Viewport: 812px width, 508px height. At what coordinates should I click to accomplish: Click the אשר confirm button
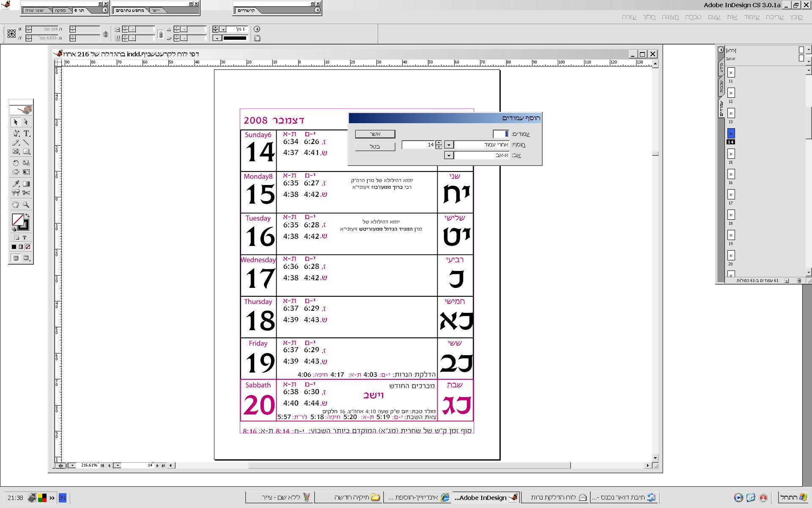pos(375,134)
